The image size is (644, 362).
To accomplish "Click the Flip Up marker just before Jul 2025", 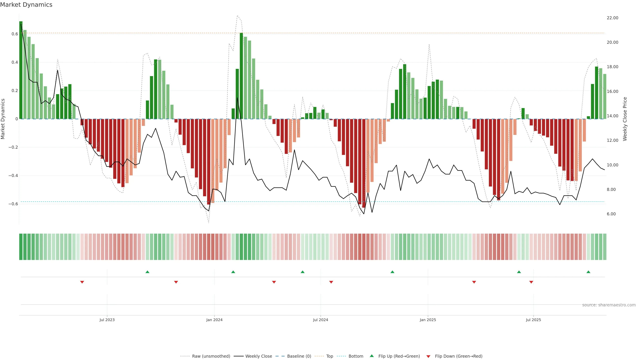I will (x=519, y=272).
